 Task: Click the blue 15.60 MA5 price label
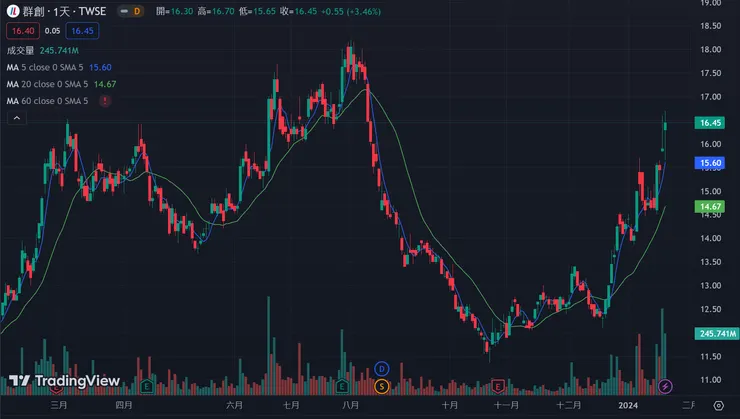click(710, 163)
